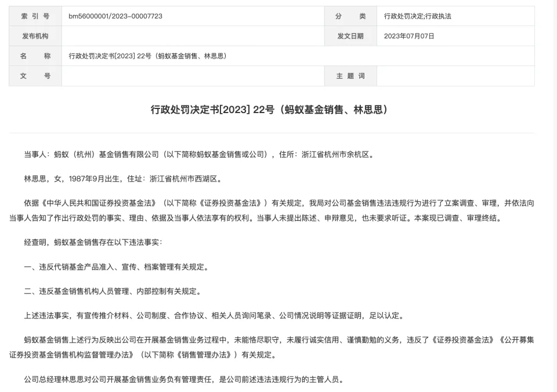
Task: Click the 发文日期 label cell
Action: point(350,36)
